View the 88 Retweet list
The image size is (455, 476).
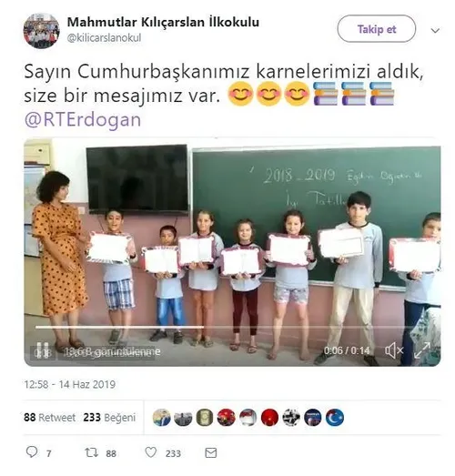pyautogui.click(x=49, y=418)
